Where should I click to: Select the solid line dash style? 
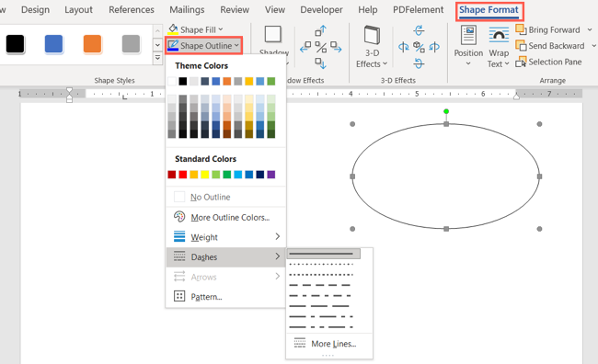(324, 254)
